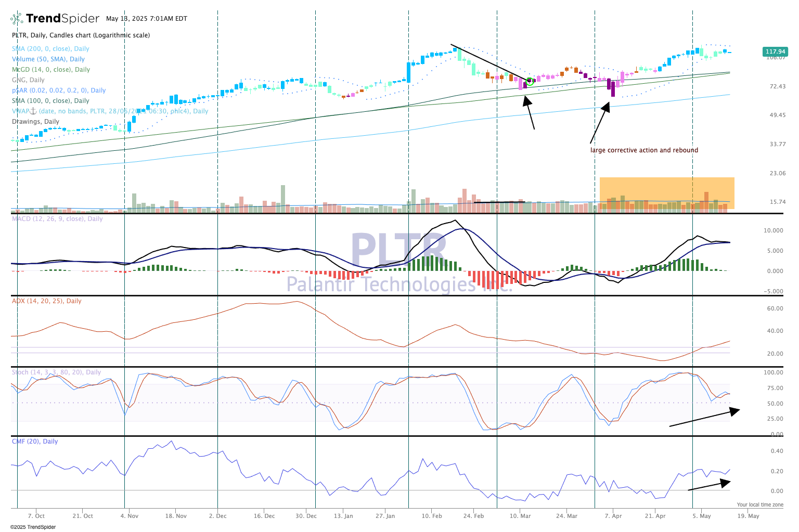Click the McGD (14, 0, close) legend entry
Screen dimensions: 799x532
[51, 70]
